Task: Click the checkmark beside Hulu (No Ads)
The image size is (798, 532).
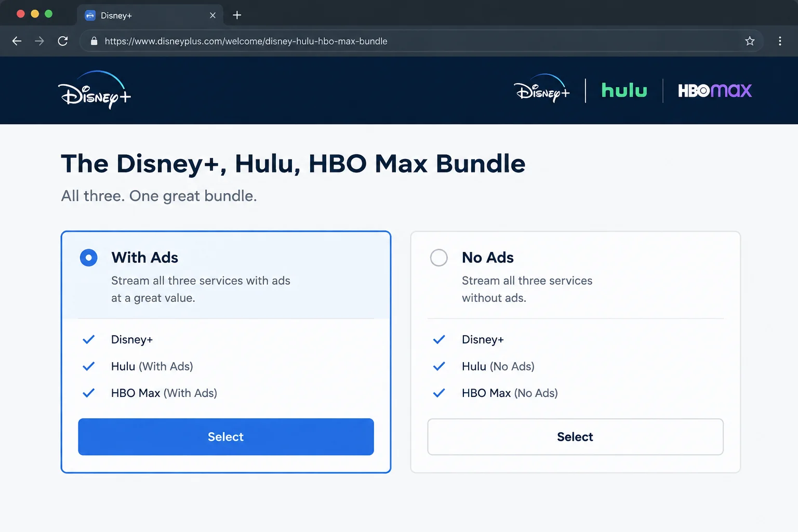Action: click(x=439, y=366)
